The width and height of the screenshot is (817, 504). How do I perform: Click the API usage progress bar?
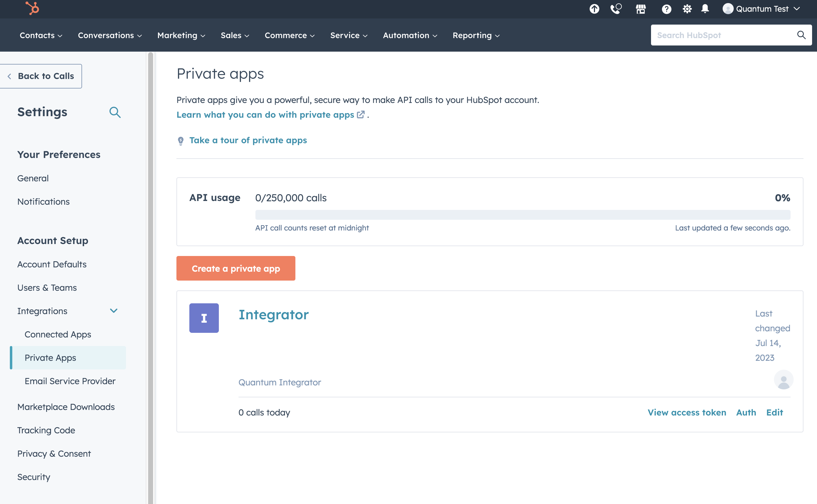(x=522, y=215)
